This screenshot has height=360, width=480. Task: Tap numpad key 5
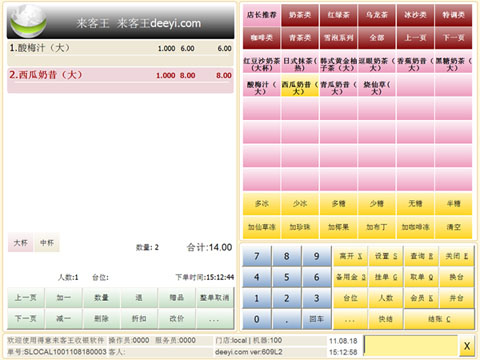tap(287, 277)
